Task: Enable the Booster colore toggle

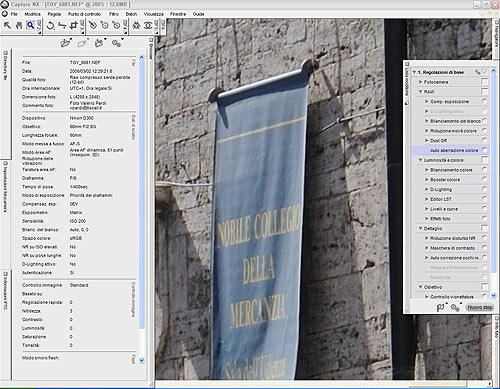Action: (485, 179)
